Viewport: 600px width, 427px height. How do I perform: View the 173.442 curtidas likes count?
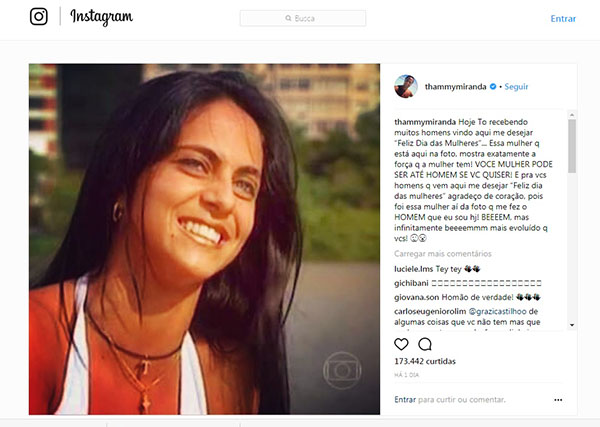coord(425,361)
